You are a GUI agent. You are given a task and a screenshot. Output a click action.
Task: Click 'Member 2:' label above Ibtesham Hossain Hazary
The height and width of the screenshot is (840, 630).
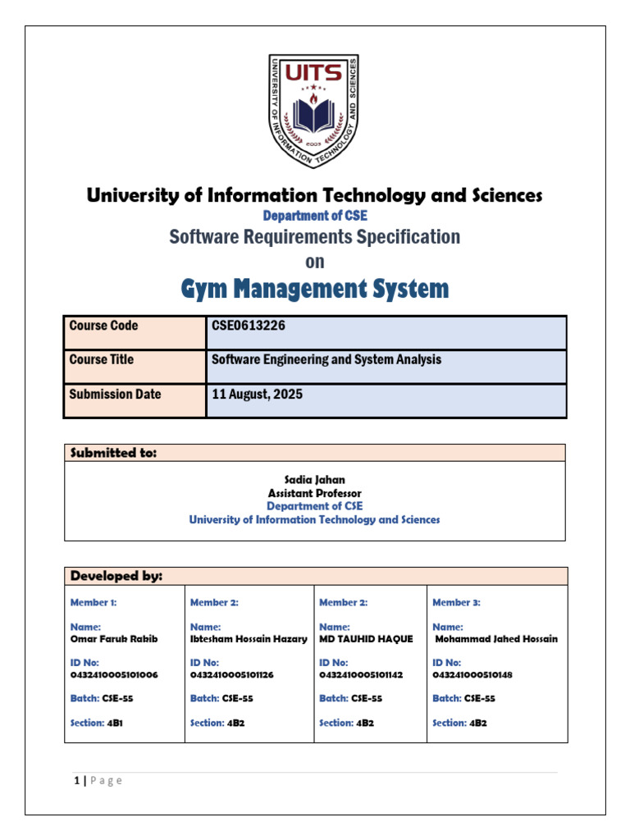214,603
